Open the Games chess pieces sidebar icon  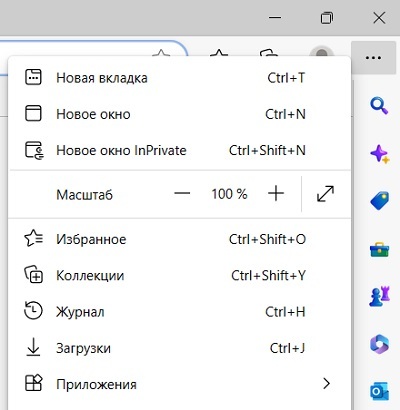379,296
